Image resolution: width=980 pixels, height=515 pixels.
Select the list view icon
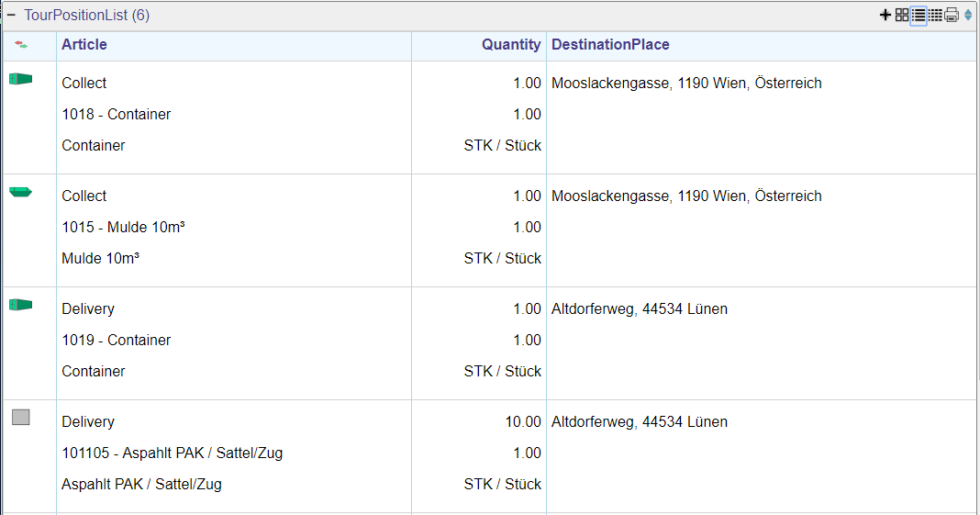click(919, 15)
